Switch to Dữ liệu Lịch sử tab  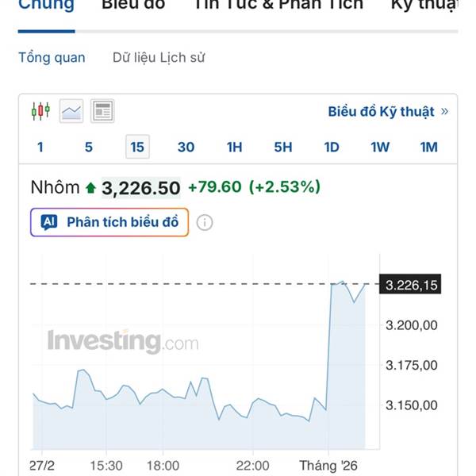point(160,58)
